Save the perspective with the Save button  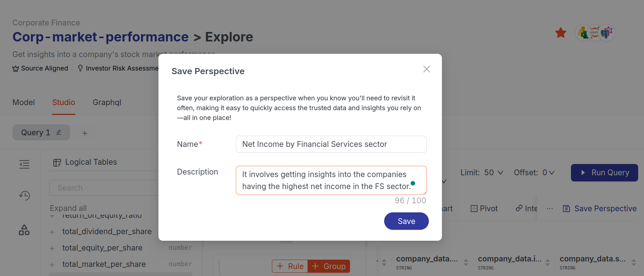click(x=406, y=221)
